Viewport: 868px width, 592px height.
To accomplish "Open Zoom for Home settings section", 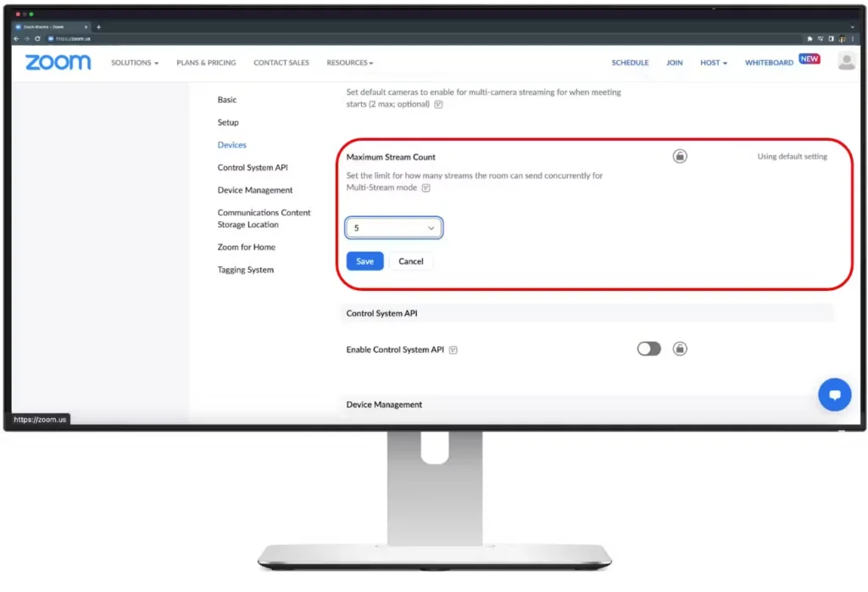I will tap(246, 247).
